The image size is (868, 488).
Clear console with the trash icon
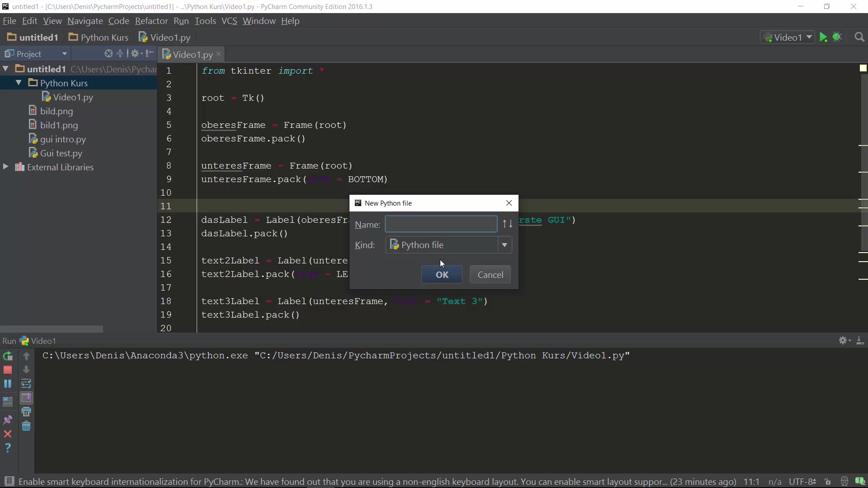tap(26, 426)
